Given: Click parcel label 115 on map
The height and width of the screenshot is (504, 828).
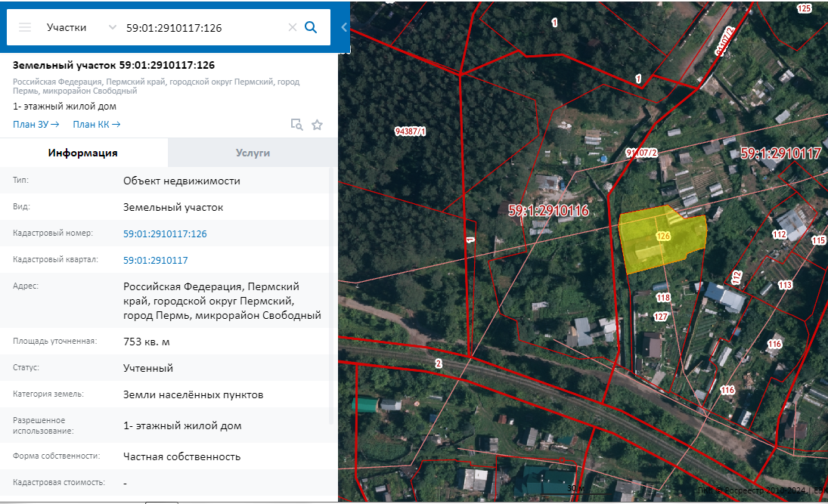Looking at the screenshot, I should click(818, 240).
